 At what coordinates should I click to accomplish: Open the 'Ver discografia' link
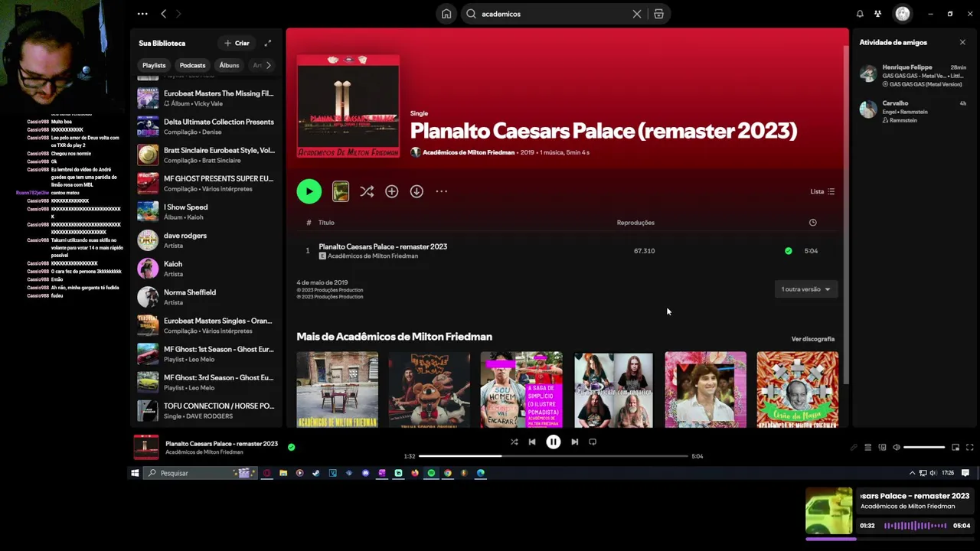tap(812, 339)
